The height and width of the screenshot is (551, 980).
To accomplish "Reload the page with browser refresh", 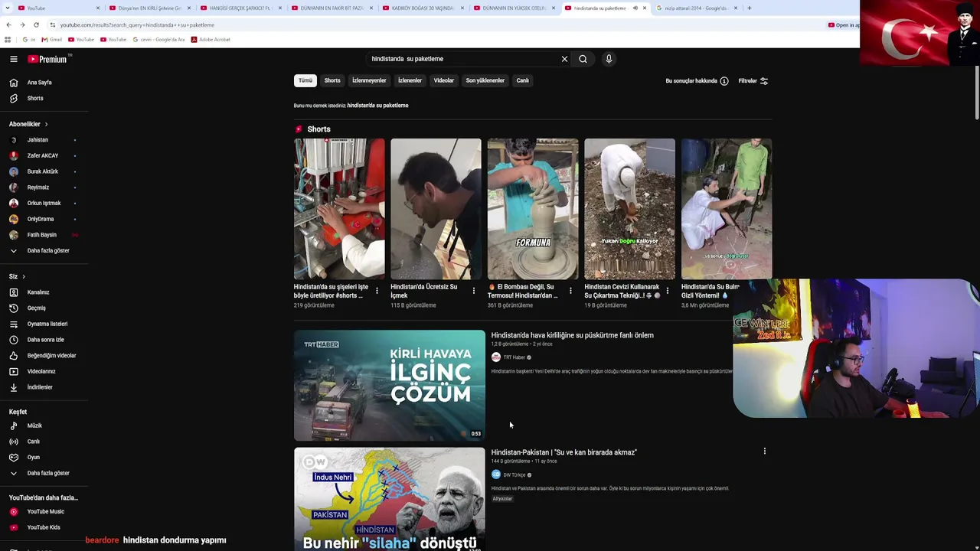I will (x=36, y=24).
